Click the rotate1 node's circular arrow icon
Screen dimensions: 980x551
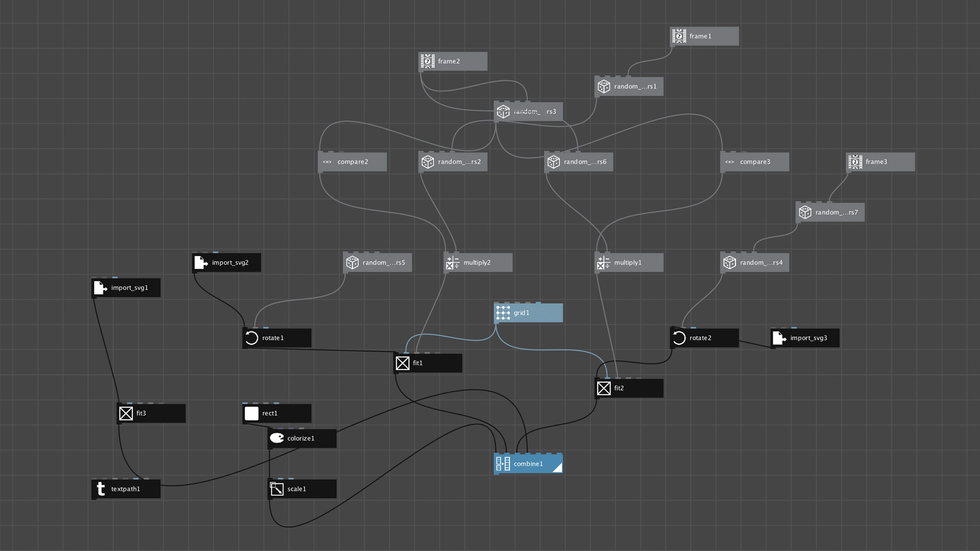pos(252,338)
